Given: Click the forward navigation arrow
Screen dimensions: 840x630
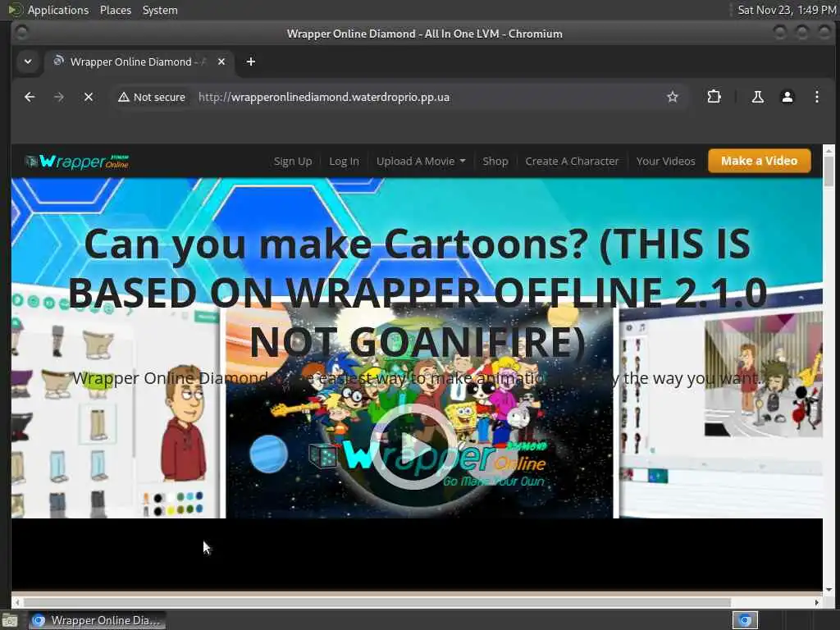Looking at the screenshot, I should (59, 97).
